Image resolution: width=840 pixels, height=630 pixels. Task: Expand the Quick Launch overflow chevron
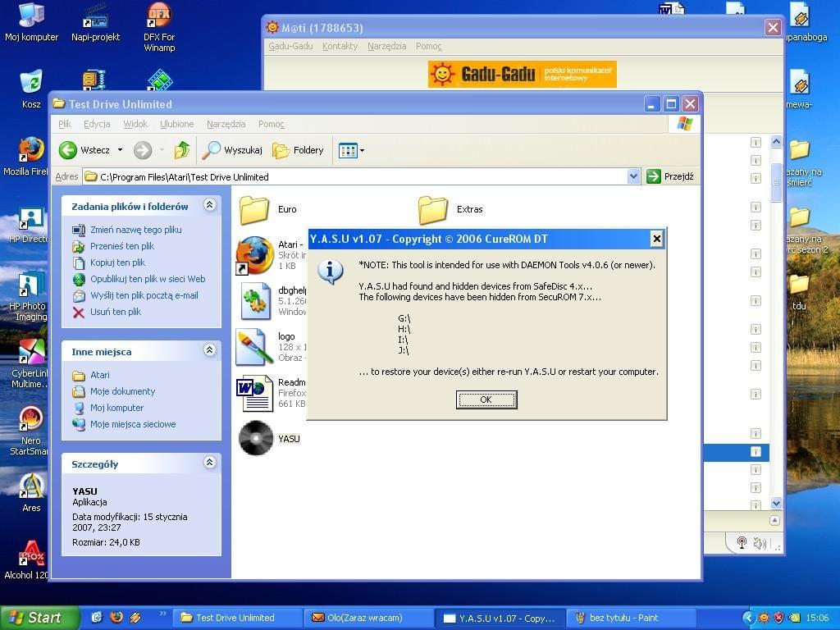[x=163, y=614]
